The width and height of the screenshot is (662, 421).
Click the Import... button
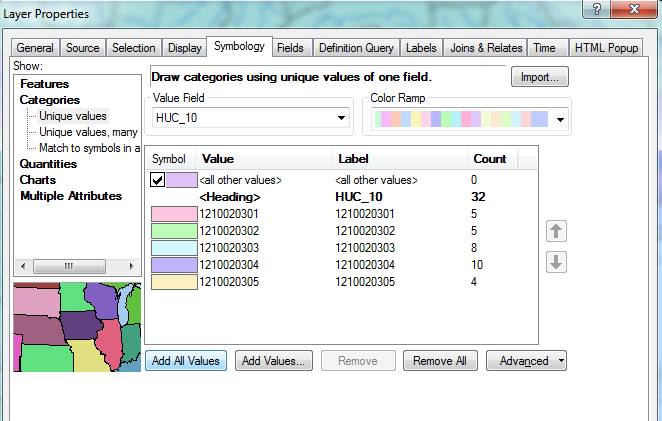(540, 77)
